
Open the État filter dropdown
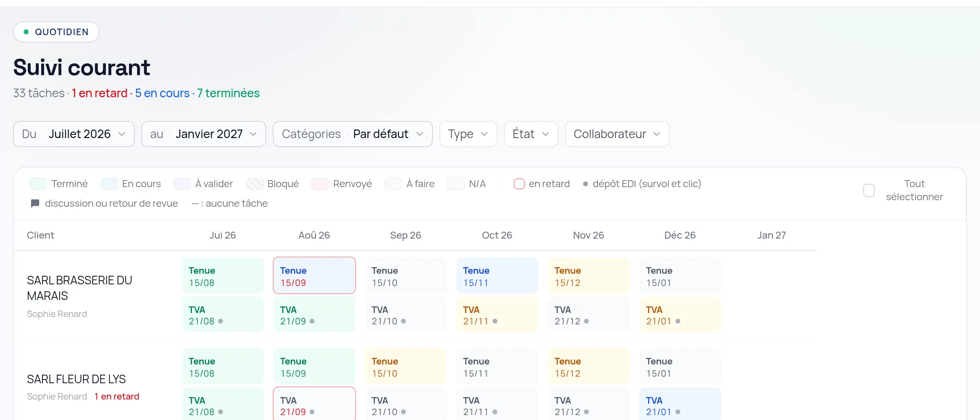click(x=531, y=134)
